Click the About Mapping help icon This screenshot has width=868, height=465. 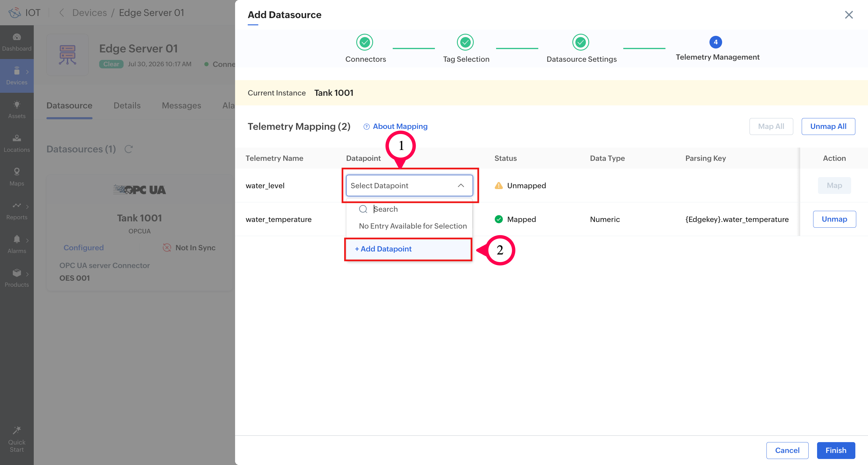(x=366, y=126)
